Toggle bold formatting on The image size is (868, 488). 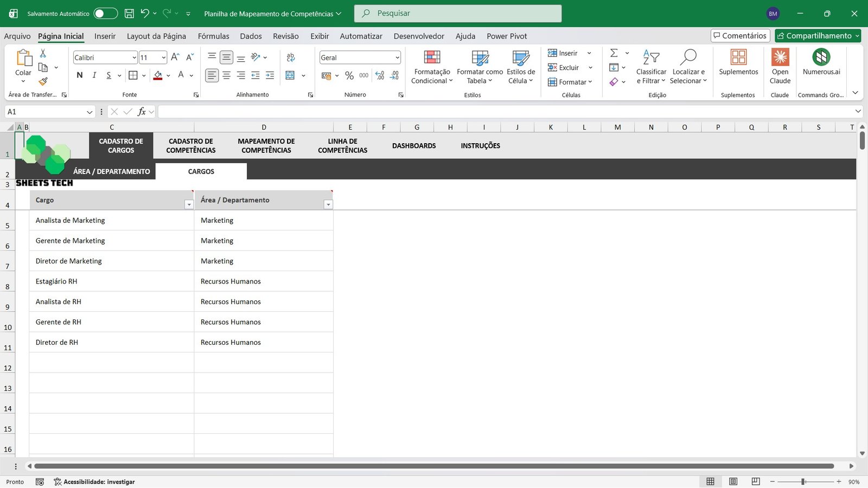(x=79, y=75)
